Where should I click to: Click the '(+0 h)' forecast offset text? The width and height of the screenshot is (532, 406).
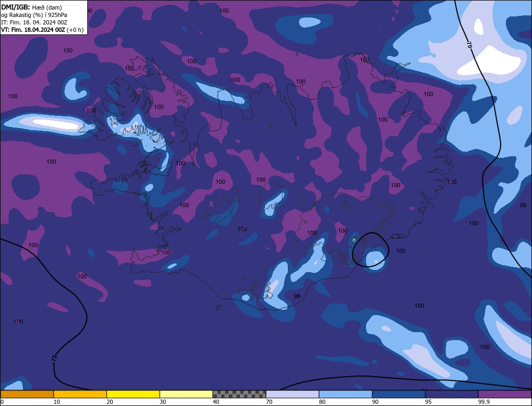pyautogui.click(x=74, y=30)
